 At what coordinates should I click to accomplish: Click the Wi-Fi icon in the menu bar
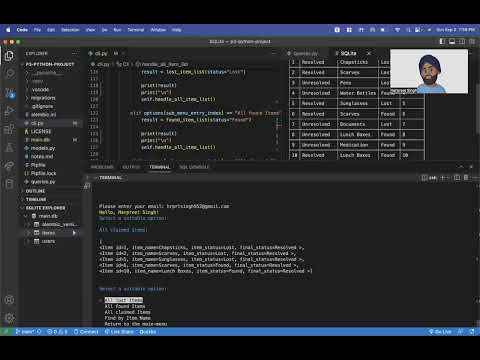pos(397,30)
